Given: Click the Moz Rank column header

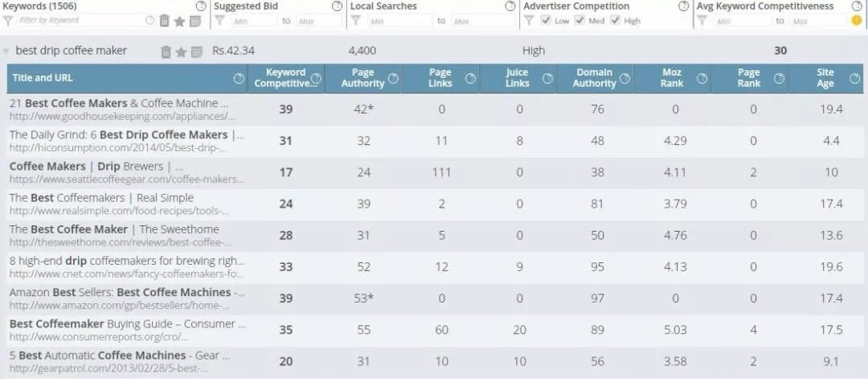Looking at the screenshot, I should (x=672, y=78).
